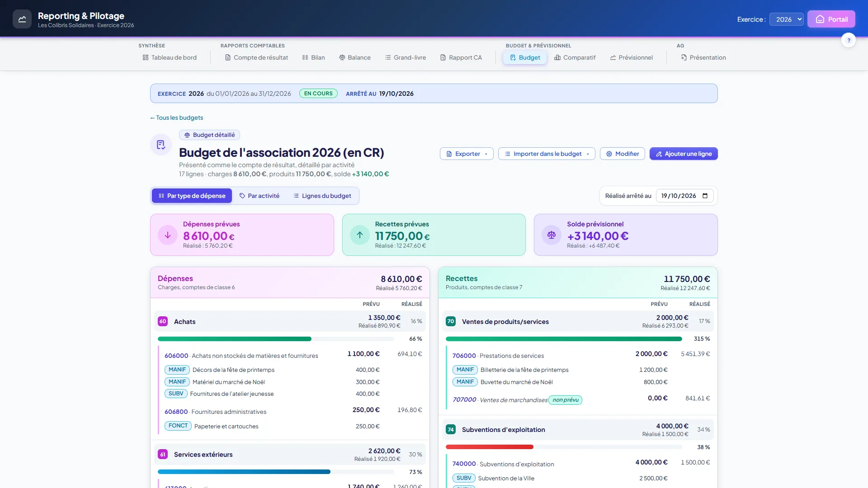Go back via Tous les budgets link

[177, 117]
